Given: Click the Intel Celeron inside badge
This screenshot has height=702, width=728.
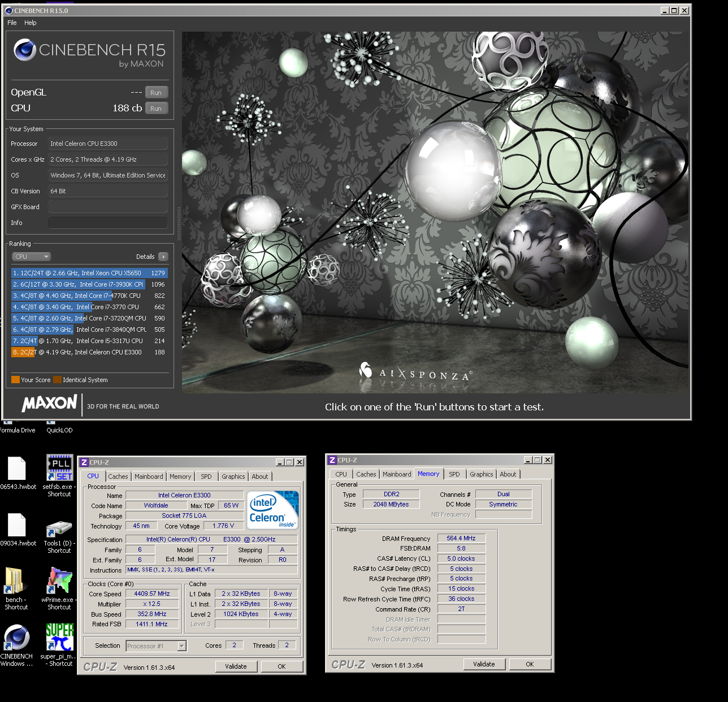Looking at the screenshot, I should pyautogui.click(x=274, y=509).
